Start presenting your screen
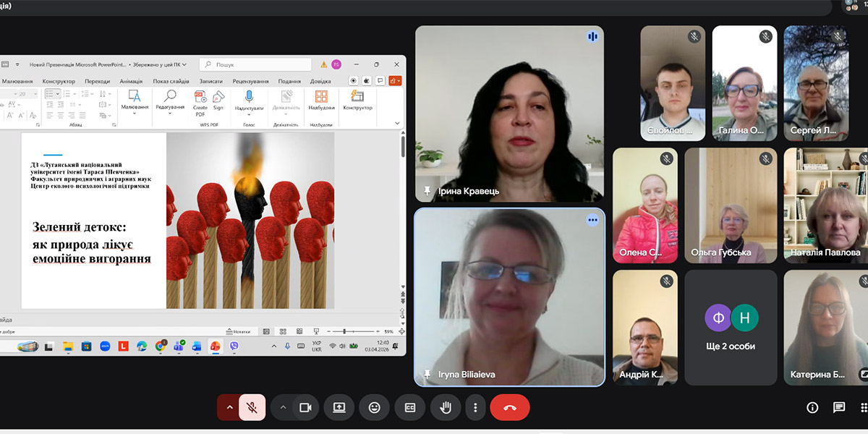Viewport: 868px width, 434px height. coord(339,407)
